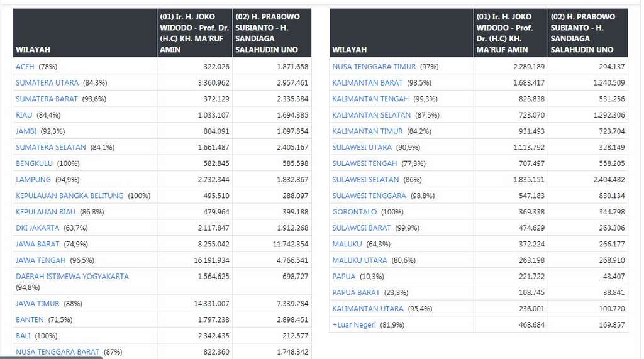The width and height of the screenshot is (644, 359).
Task: Click the SULAWESI UTARA link
Action: coord(362,147)
